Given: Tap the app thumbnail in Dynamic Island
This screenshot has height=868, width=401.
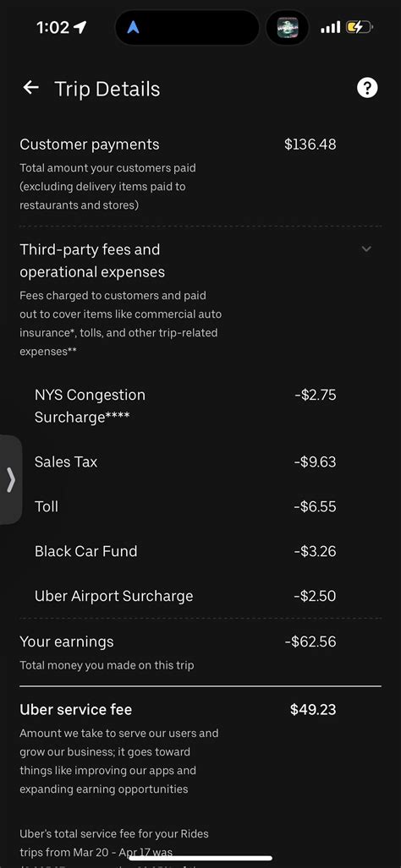Looking at the screenshot, I should pos(288,27).
